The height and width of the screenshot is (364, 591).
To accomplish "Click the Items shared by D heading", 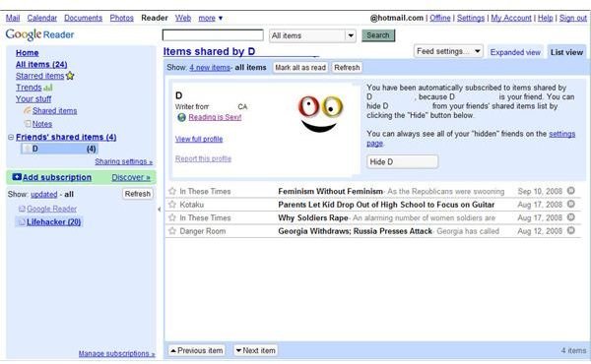I will (209, 51).
